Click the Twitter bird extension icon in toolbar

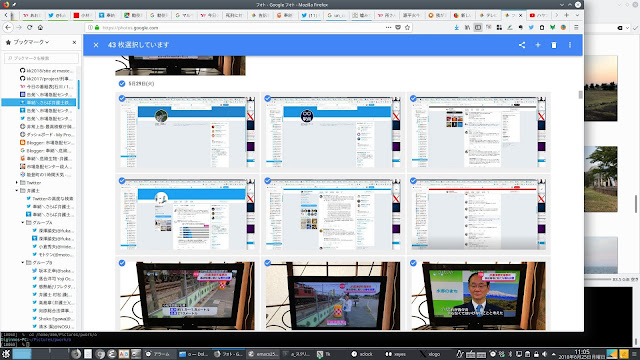531,27
